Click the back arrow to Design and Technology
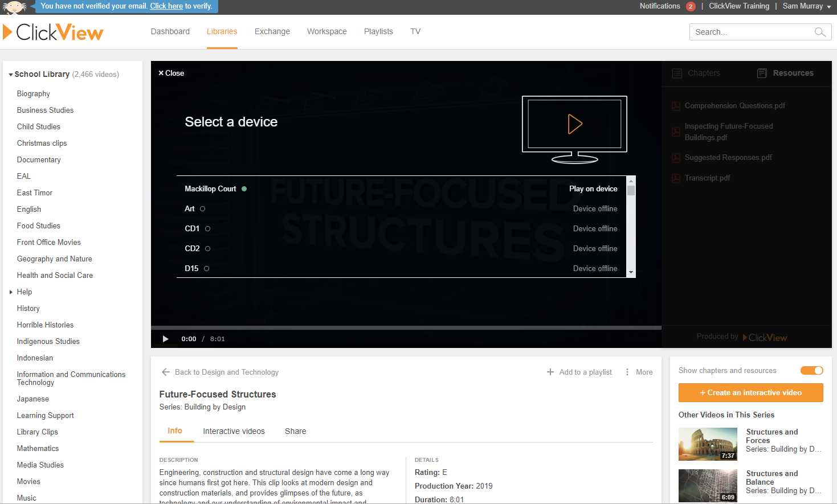Image resolution: width=837 pixels, height=504 pixels. [x=166, y=372]
